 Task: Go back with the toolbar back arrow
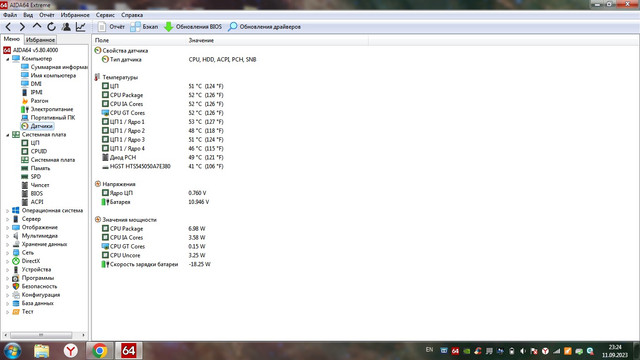8,27
